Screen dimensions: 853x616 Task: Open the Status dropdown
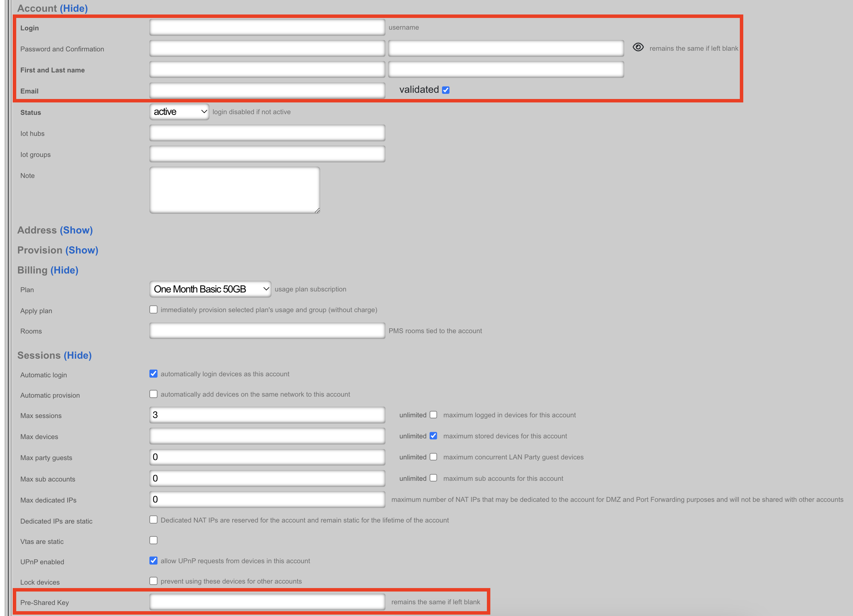179,112
